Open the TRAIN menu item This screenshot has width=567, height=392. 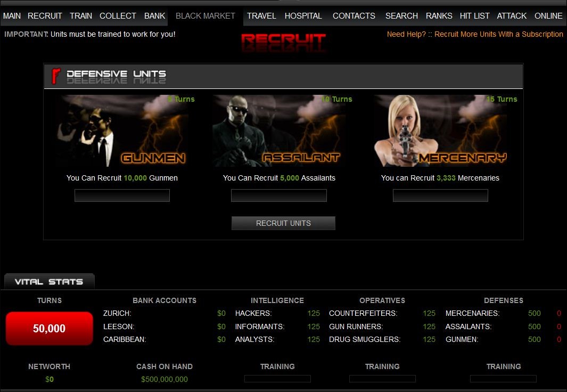pyautogui.click(x=81, y=16)
